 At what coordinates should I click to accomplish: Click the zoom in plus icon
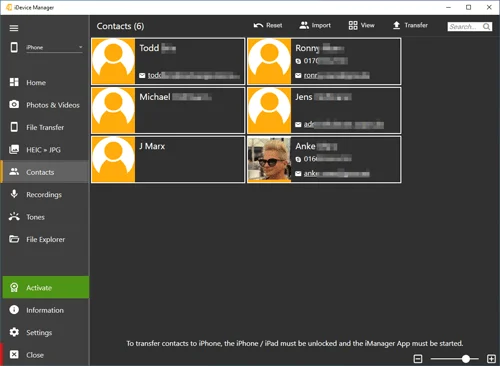(491, 359)
